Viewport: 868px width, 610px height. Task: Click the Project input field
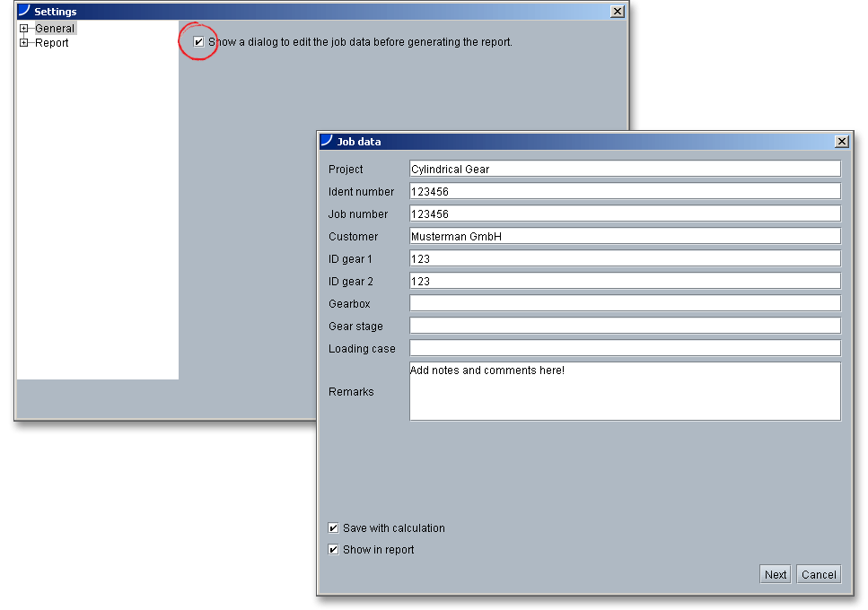(625, 169)
